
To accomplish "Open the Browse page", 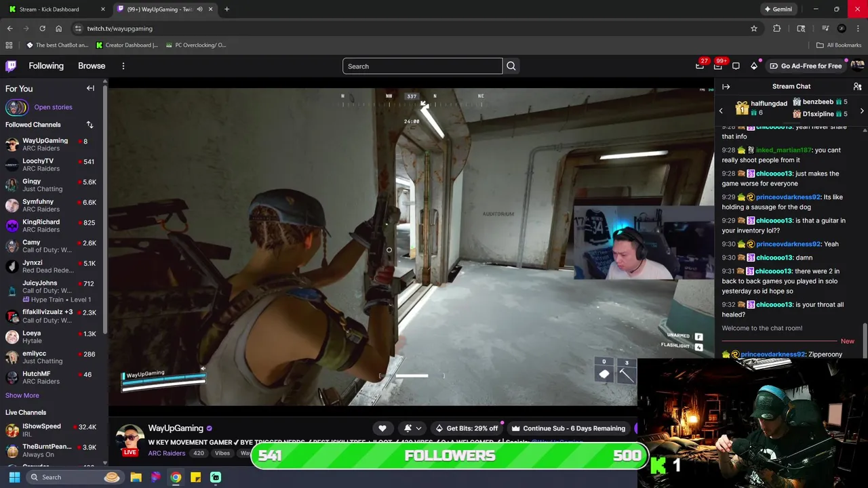I will pyautogui.click(x=92, y=66).
